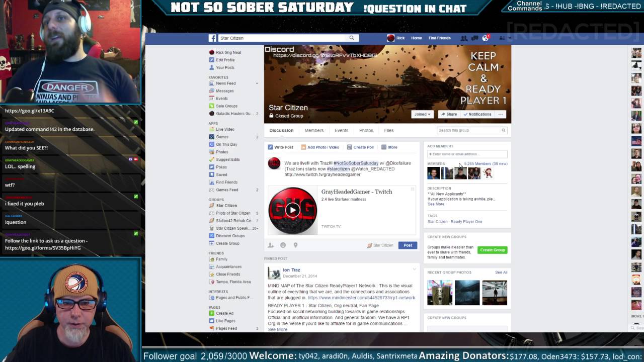This screenshot has width=644, height=362.
Task: Open notifications globe icon
Action: tap(486, 38)
